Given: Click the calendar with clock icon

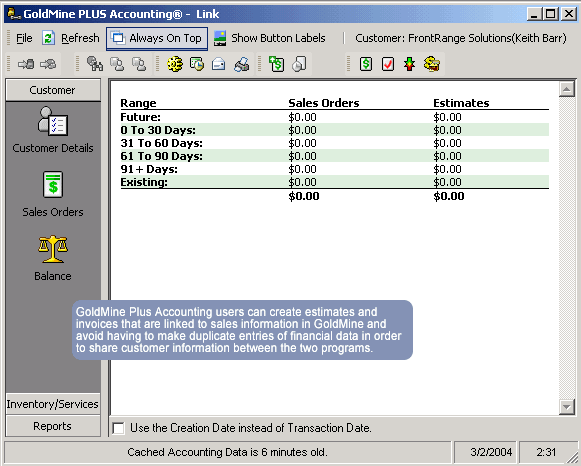Looking at the screenshot, I should click(197, 64).
